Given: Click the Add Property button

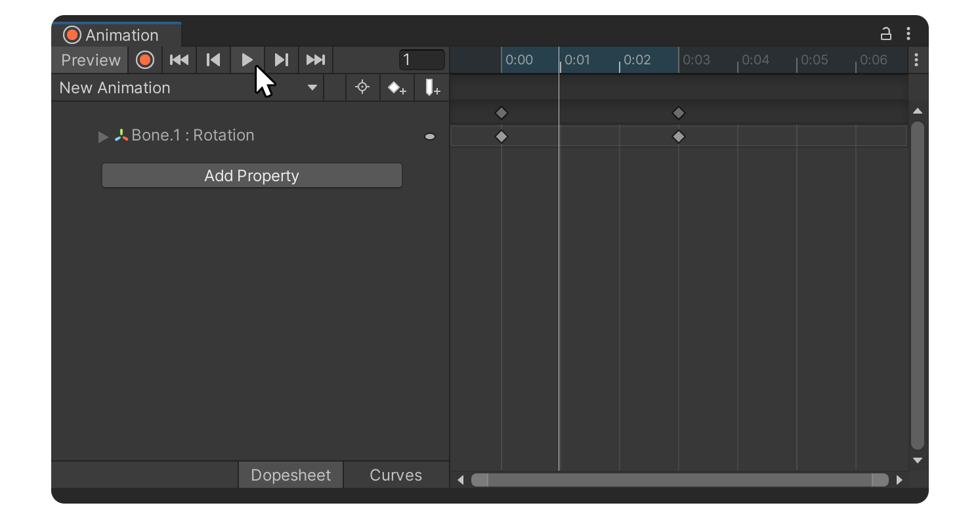Looking at the screenshot, I should [251, 176].
